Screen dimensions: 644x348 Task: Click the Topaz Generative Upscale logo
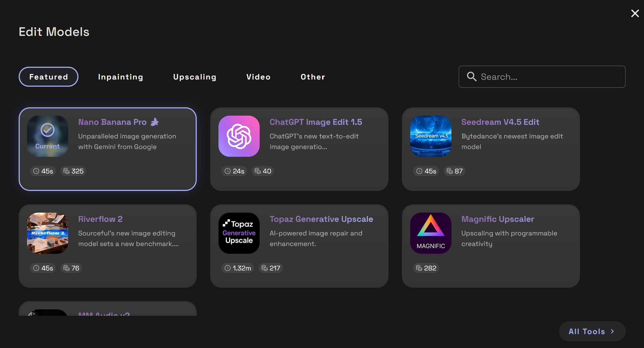(239, 233)
